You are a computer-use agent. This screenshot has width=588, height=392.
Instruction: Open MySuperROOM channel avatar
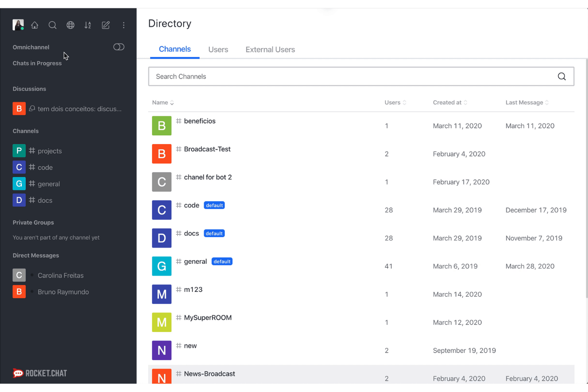[162, 322]
